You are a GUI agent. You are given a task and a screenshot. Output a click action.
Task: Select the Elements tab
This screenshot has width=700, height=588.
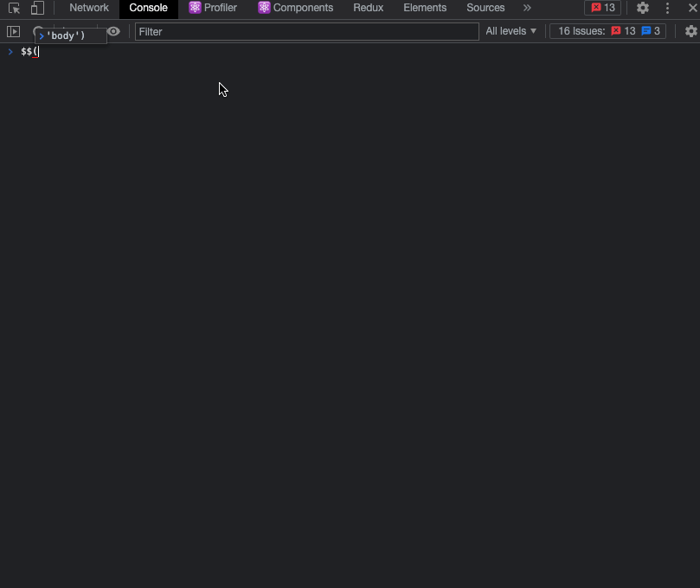tap(424, 8)
